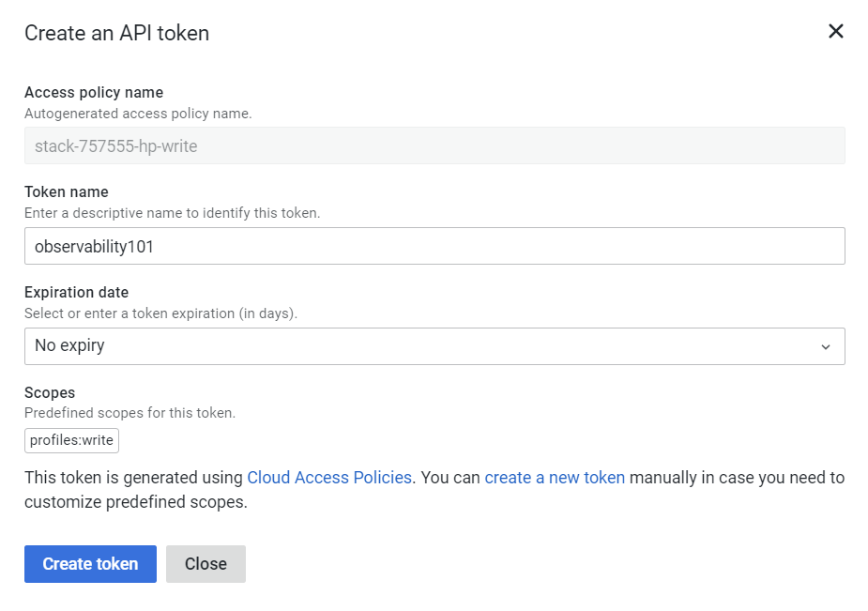Click the disabled stack-757555-hp-write policy field

tap(434, 146)
